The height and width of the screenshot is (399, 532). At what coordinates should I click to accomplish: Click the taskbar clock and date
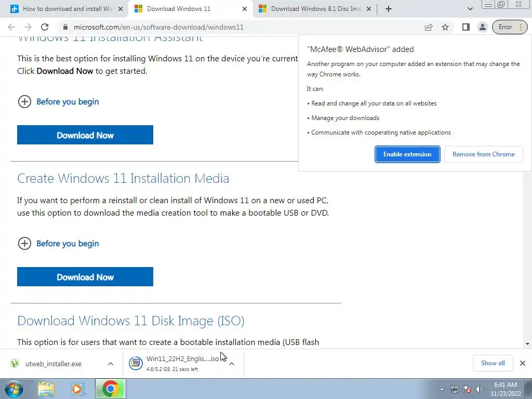click(505, 389)
